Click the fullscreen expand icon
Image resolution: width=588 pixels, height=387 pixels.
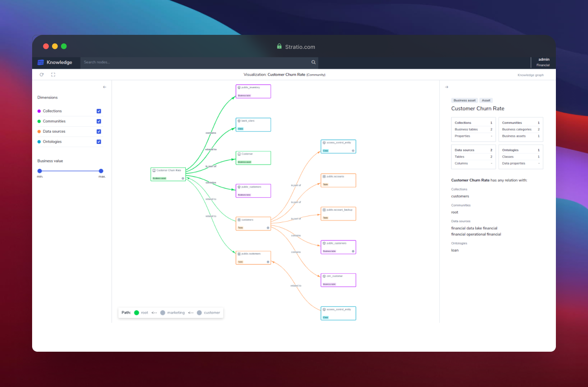click(53, 75)
